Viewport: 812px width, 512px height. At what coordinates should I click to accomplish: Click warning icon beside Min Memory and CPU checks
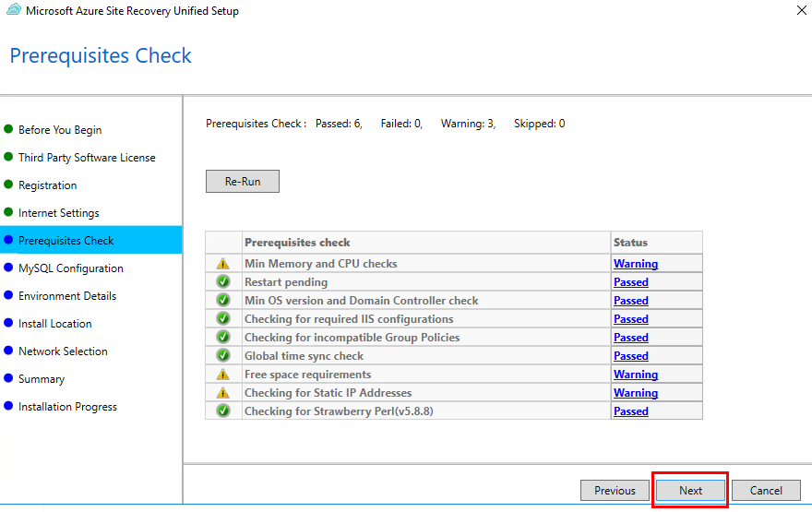click(223, 264)
